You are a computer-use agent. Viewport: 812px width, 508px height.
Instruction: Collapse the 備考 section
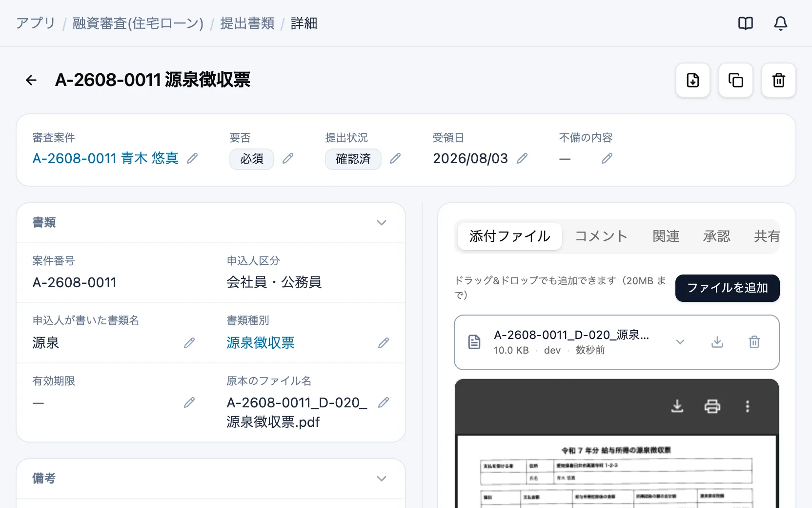coord(382,479)
